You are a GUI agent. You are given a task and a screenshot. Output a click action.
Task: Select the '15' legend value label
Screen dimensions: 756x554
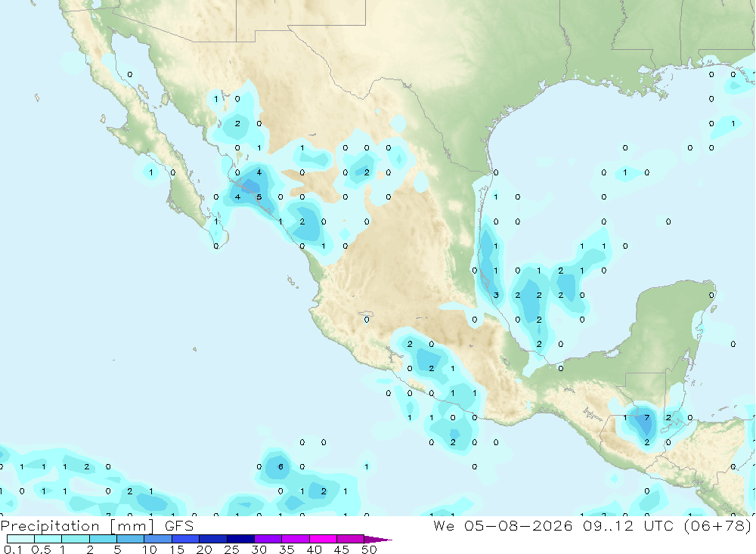pyautogui.click(x=177, y=549)
